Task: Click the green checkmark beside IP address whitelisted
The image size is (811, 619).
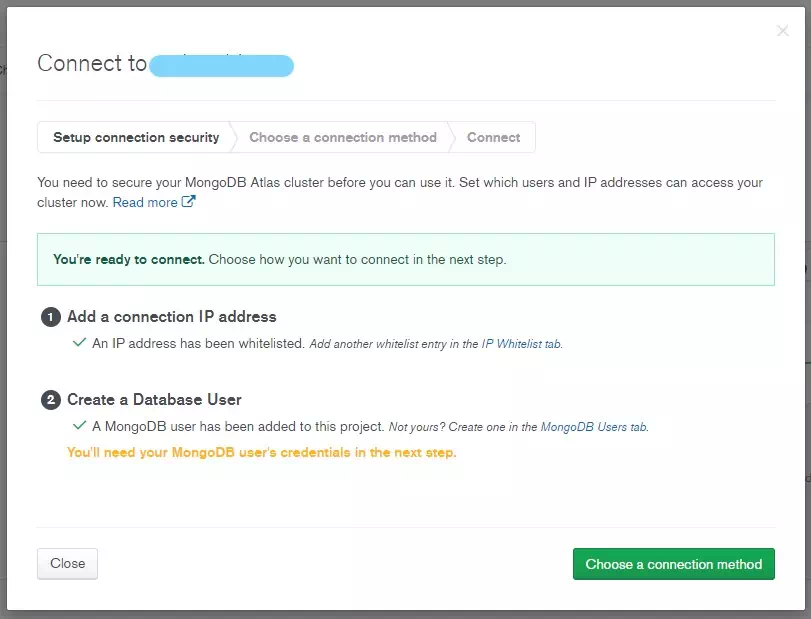Action: click(80, 342)
